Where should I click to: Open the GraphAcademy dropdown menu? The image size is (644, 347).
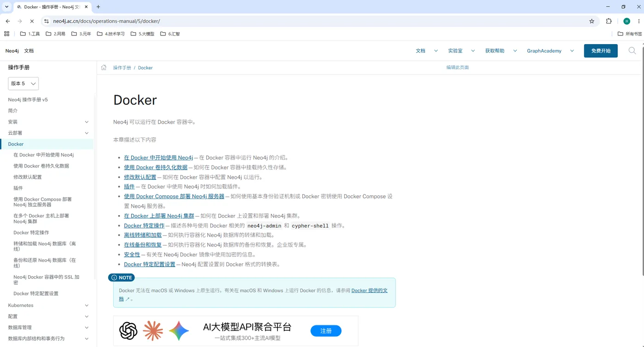coord(550,51)
